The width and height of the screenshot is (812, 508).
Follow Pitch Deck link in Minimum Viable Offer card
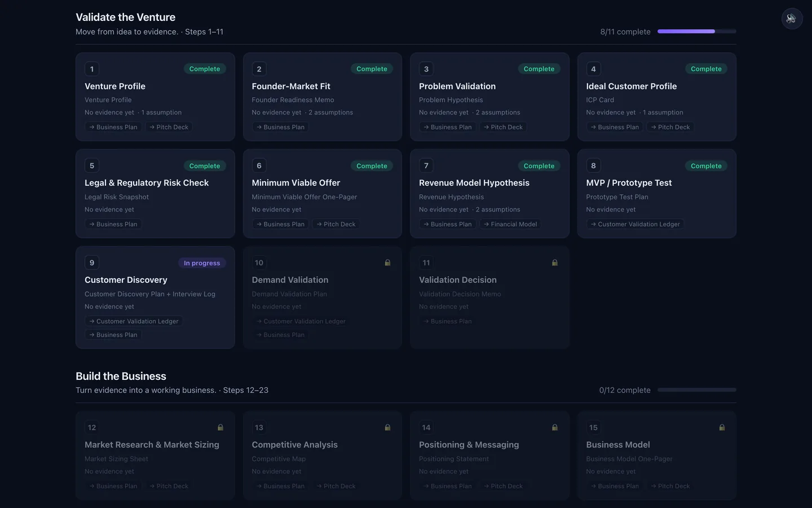coord(336,224)
